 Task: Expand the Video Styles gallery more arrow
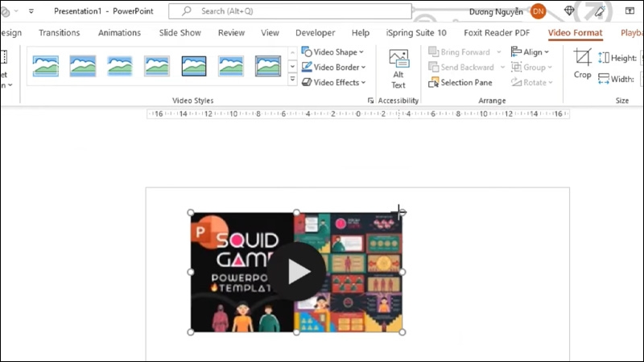(292, 79)
